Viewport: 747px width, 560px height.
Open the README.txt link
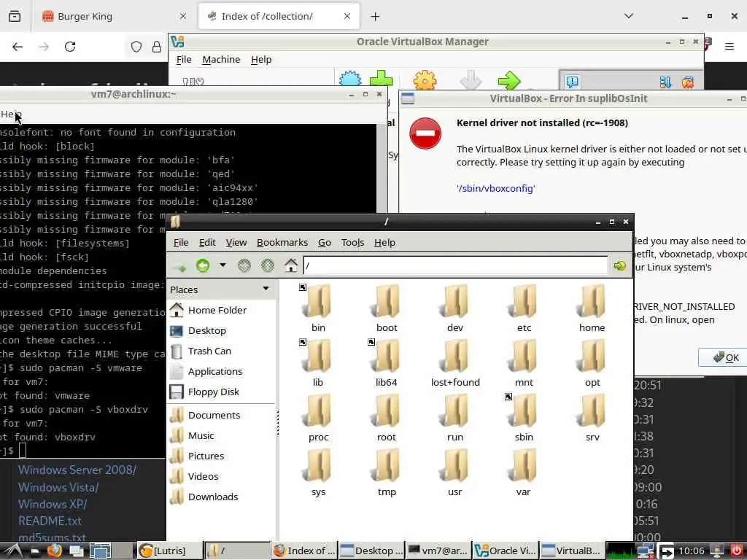click(x=50, y=521)
